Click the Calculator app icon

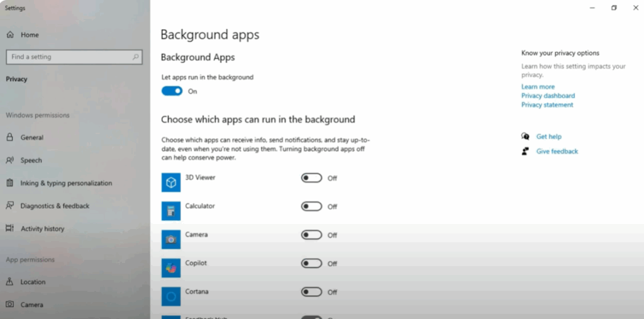(x=171, y=211)
